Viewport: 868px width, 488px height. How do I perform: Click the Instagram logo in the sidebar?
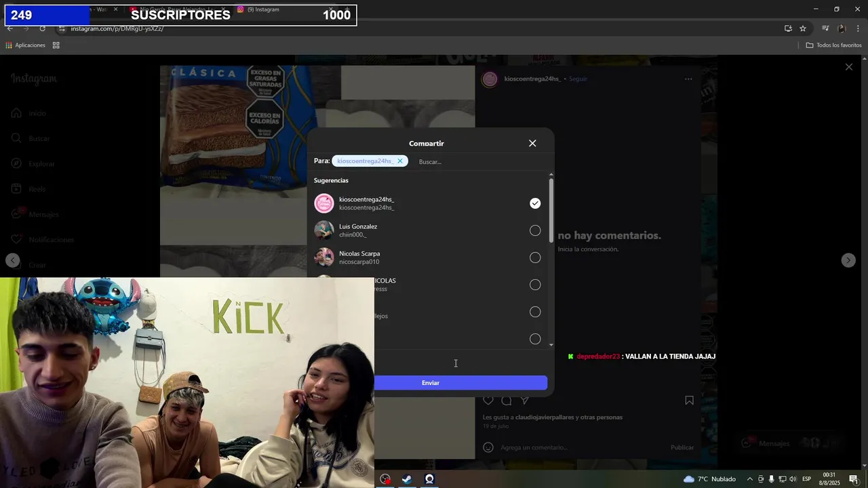tap(34, 79)
